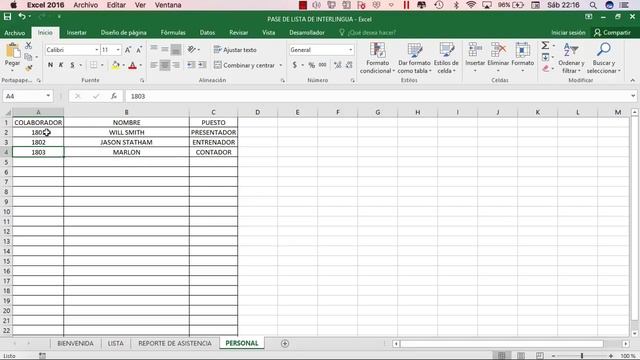Click the decrease indent icon
The width and height of the screenshot is (640, 360).
191,65
